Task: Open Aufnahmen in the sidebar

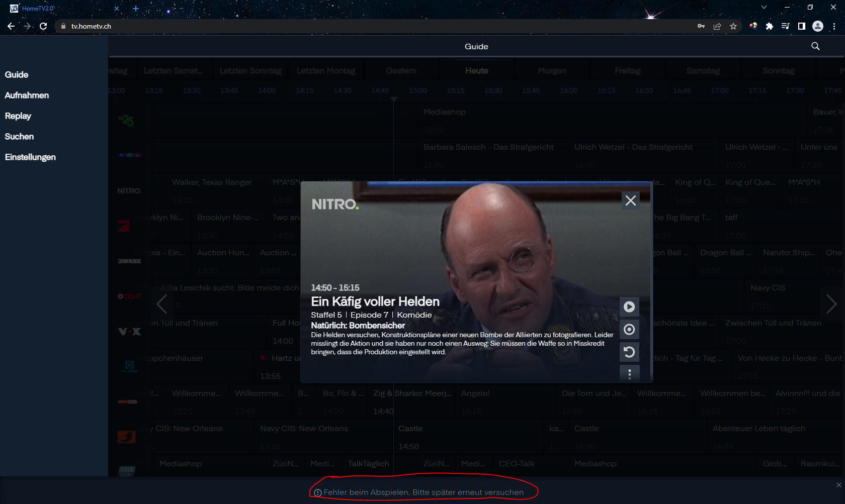Action: tap(27, 95)
